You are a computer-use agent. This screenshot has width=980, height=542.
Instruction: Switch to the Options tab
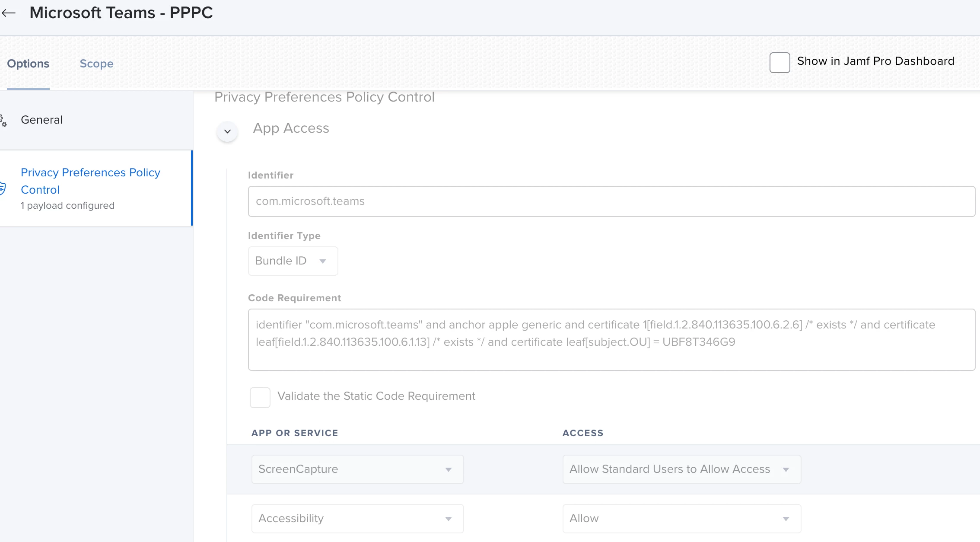click(28, 64)
